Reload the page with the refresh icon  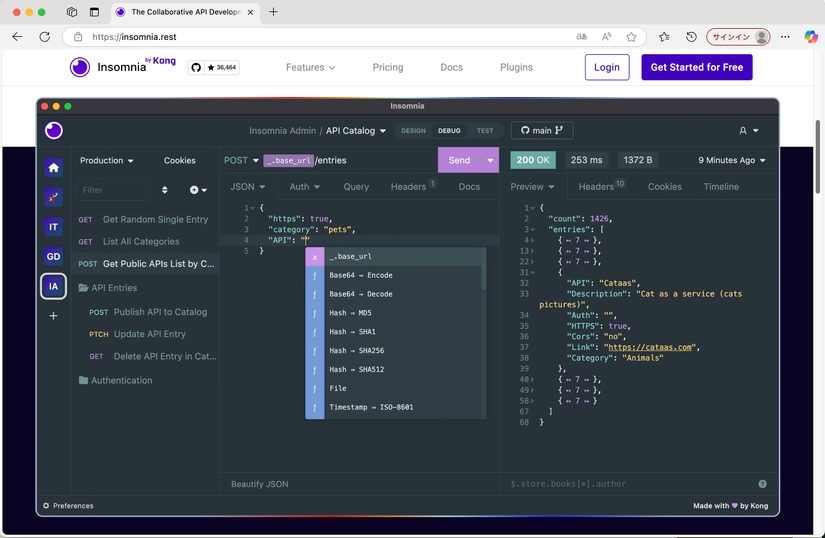tap(45, 37)
